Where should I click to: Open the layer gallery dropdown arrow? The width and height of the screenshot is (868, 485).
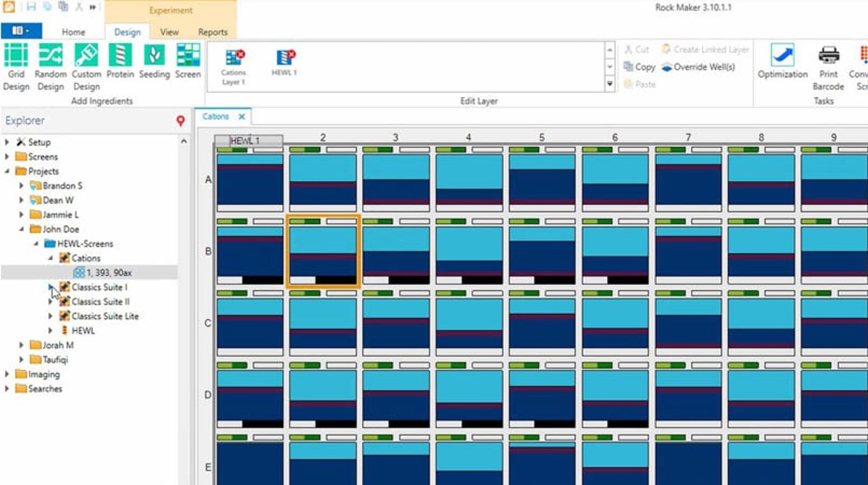pos(610,84)
